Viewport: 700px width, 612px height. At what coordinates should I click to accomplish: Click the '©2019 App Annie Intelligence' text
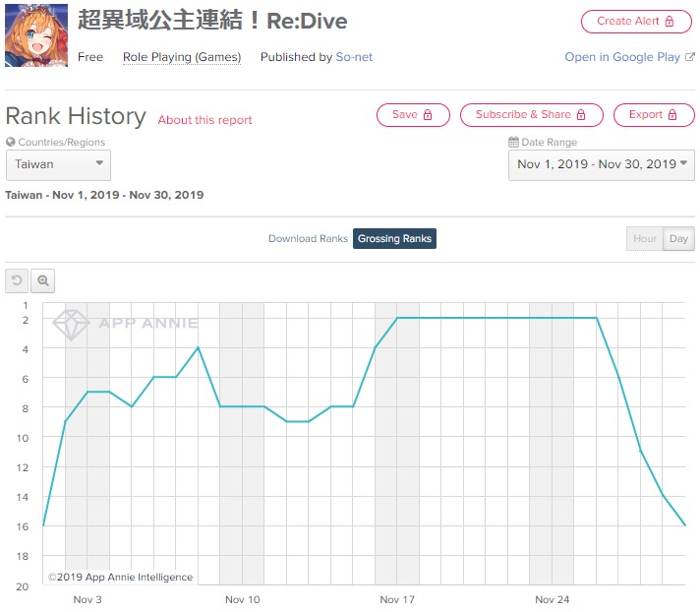point(121,578)
